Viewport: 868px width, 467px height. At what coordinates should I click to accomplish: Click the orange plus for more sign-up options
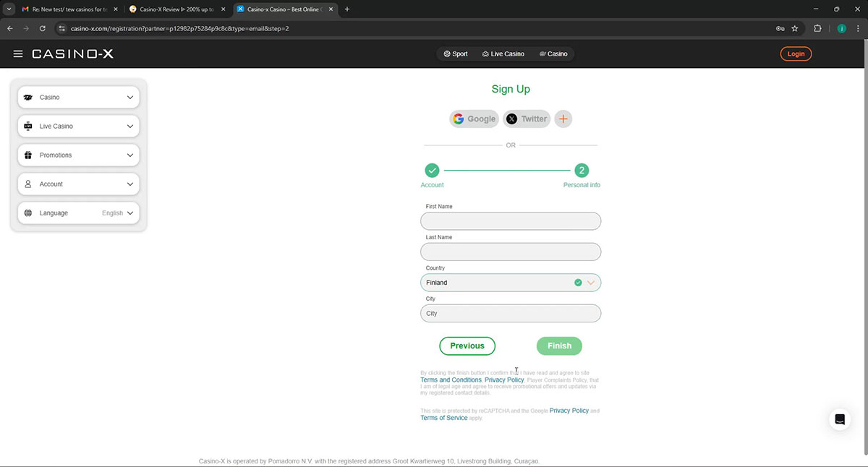tap(563, 119)
